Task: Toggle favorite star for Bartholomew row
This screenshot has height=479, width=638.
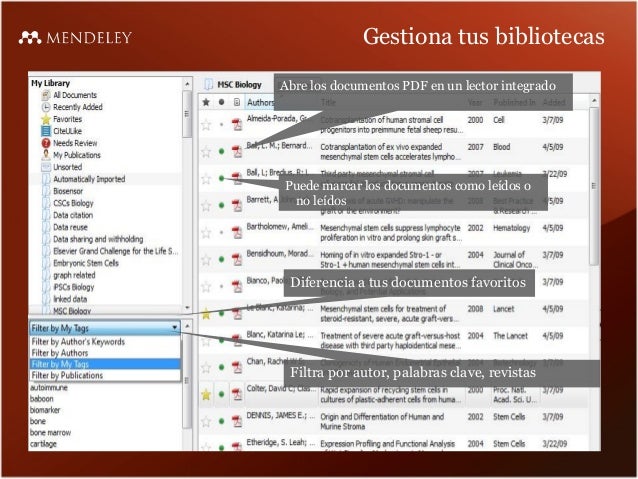Action: click(x=206, y=233)
